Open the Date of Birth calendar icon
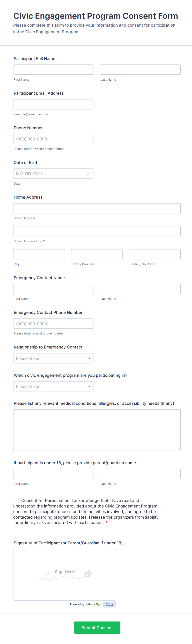 tap(88, 174)
